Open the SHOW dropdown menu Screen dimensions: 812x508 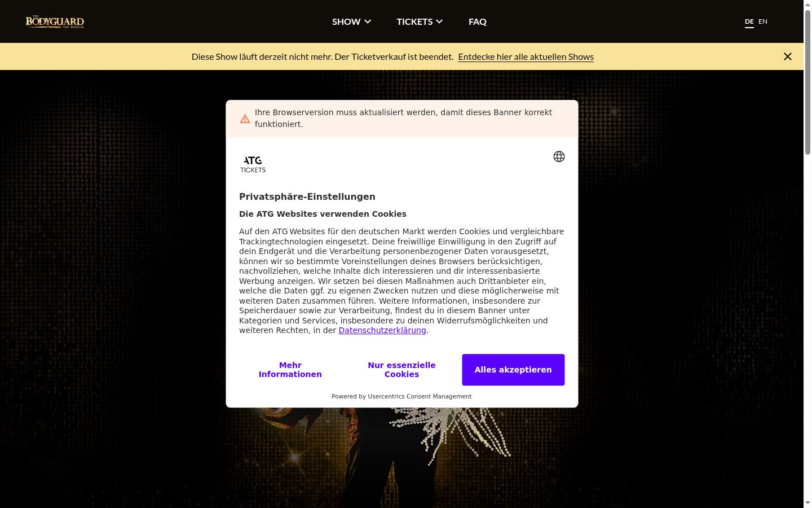point(351,21)
